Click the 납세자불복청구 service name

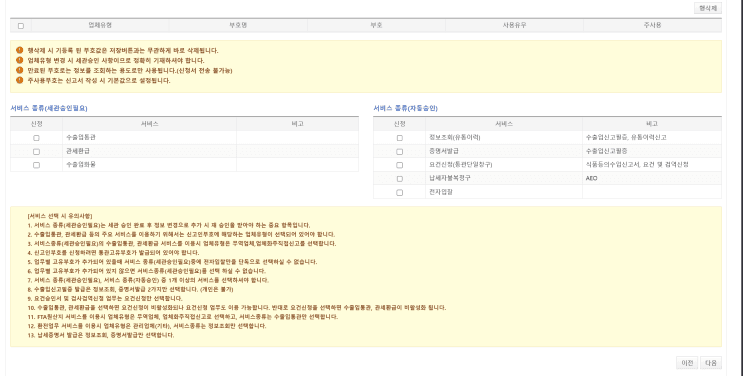[x=449, y=178]
